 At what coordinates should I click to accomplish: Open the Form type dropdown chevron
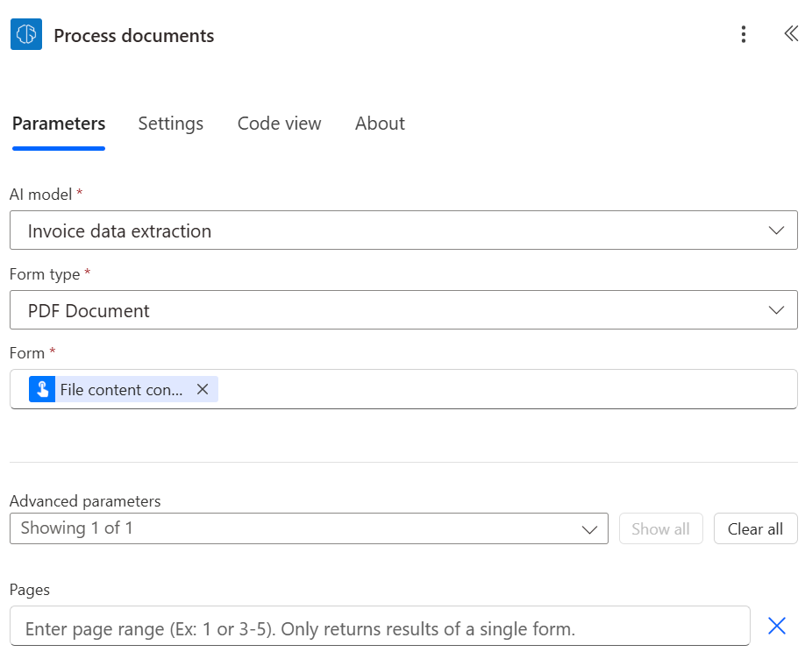click(x=775, y=309)
